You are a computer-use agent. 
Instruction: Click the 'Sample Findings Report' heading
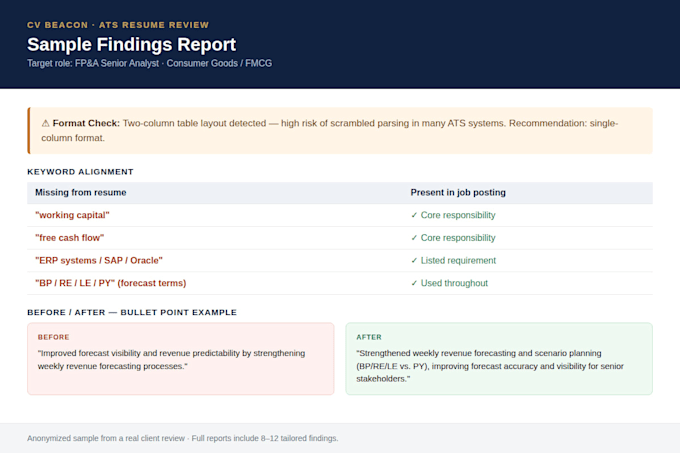(131, 44)
